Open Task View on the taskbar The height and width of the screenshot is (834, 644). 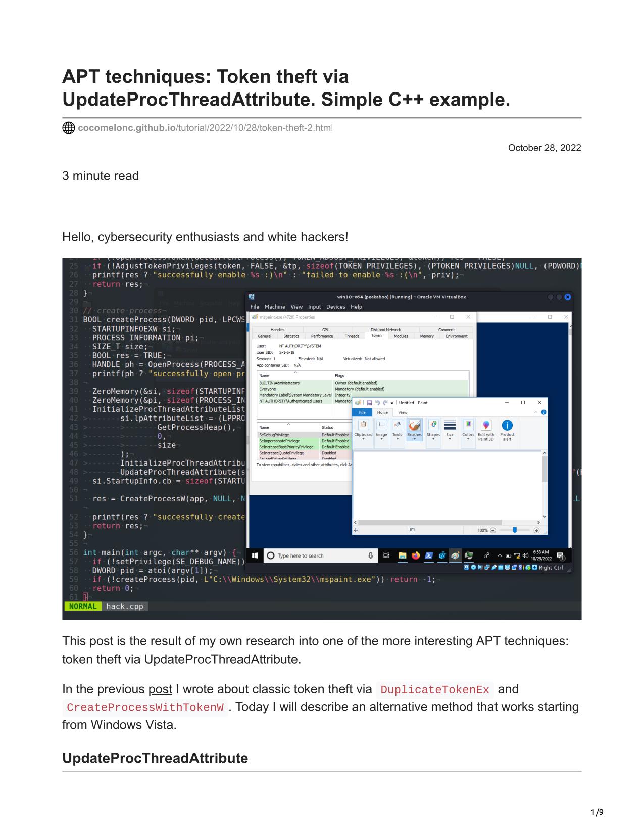coord(386,555)
